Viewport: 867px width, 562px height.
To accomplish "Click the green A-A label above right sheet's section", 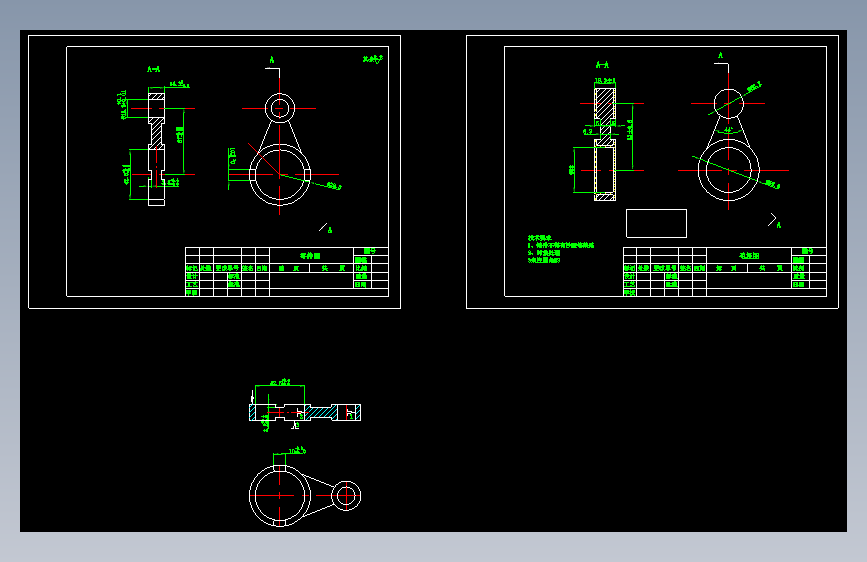I will pos(602,65).
